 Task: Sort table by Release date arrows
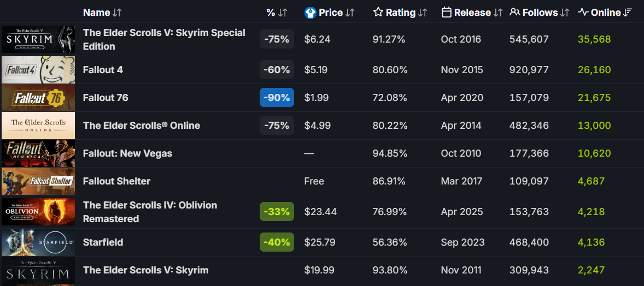tap(498, 13)
